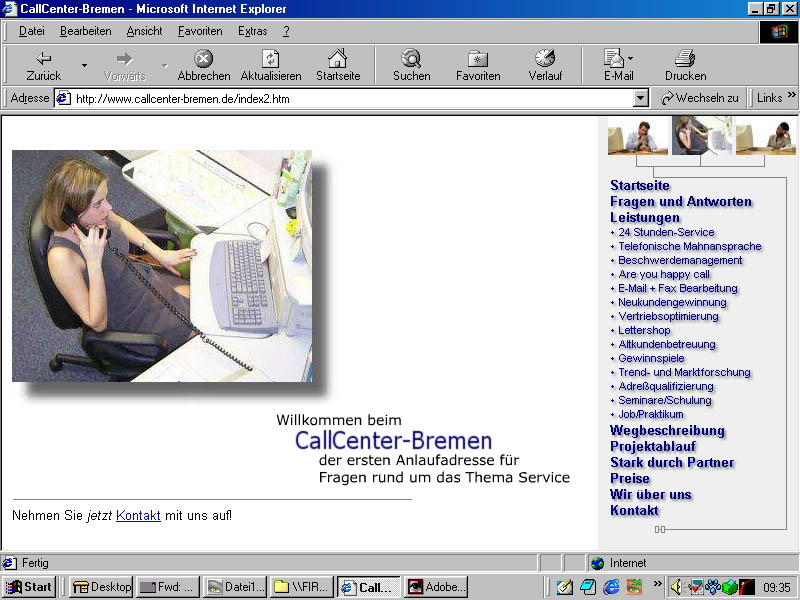
Task: Open the E-Mail dropdown arrow
Action: pos(631,58)
